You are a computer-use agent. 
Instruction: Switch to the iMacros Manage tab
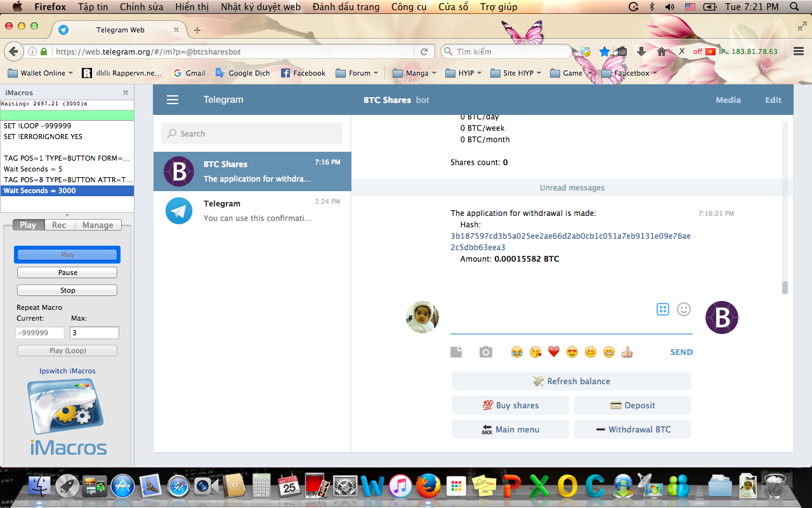click(98, 225)
